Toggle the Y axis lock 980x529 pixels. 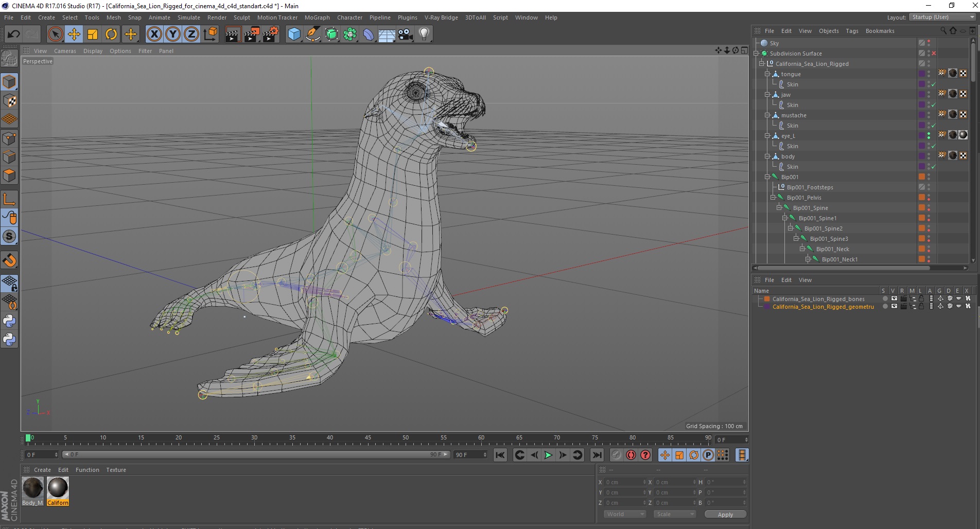[173, 34]
